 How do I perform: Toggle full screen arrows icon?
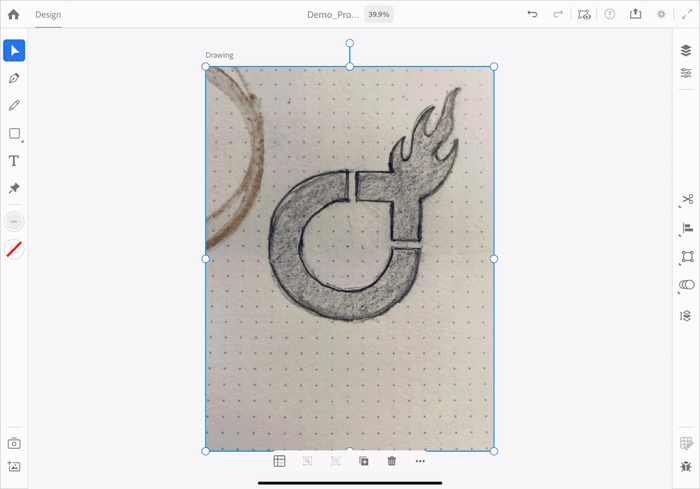coord(687,14)
